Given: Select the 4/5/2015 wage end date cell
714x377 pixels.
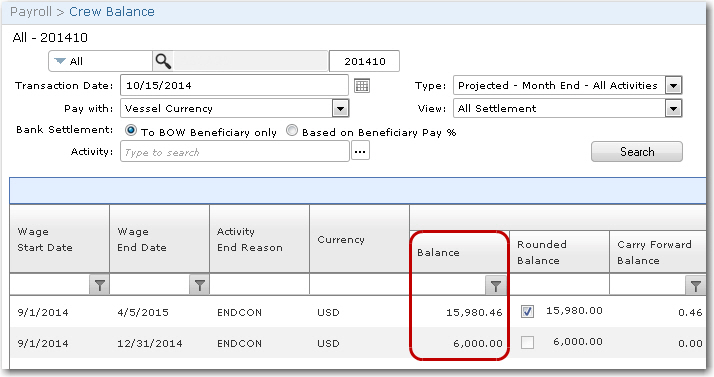Looking at the screenshot, I should pos(143,313).
